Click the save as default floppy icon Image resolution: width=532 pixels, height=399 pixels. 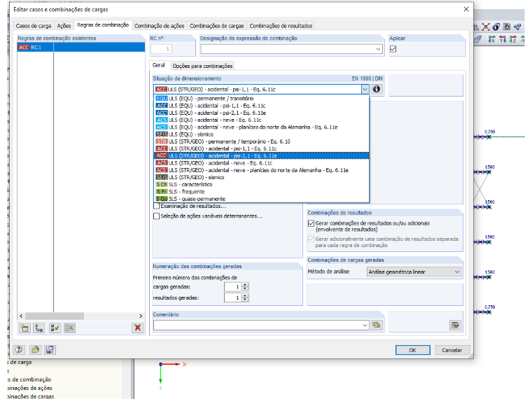tap(50, 350)
